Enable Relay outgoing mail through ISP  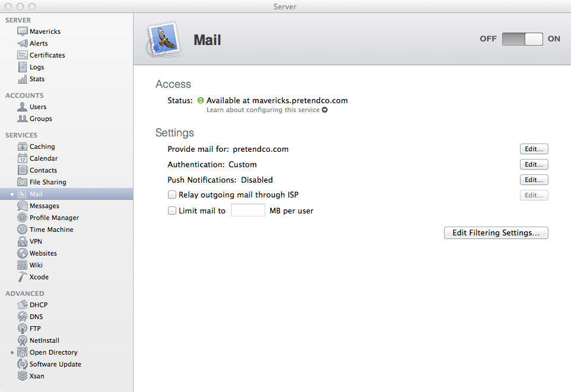pyautogui.click(x=172, y=195)
